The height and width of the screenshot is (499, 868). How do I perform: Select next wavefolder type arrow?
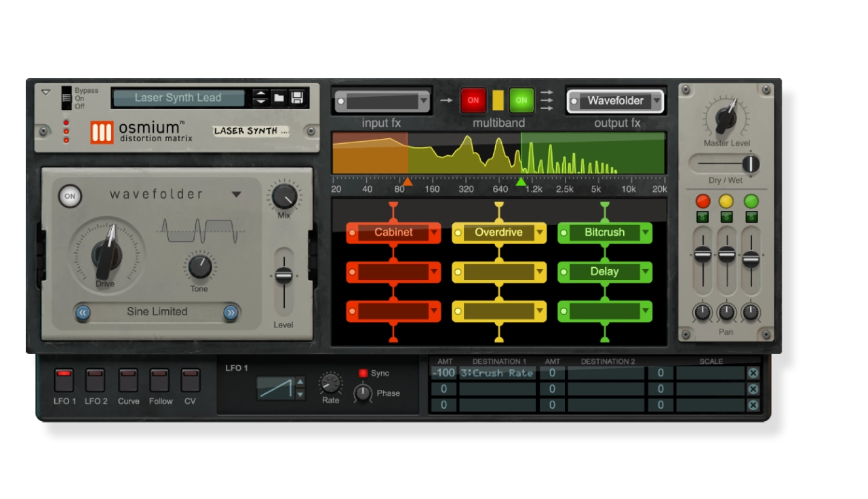(x=231, y=313)
